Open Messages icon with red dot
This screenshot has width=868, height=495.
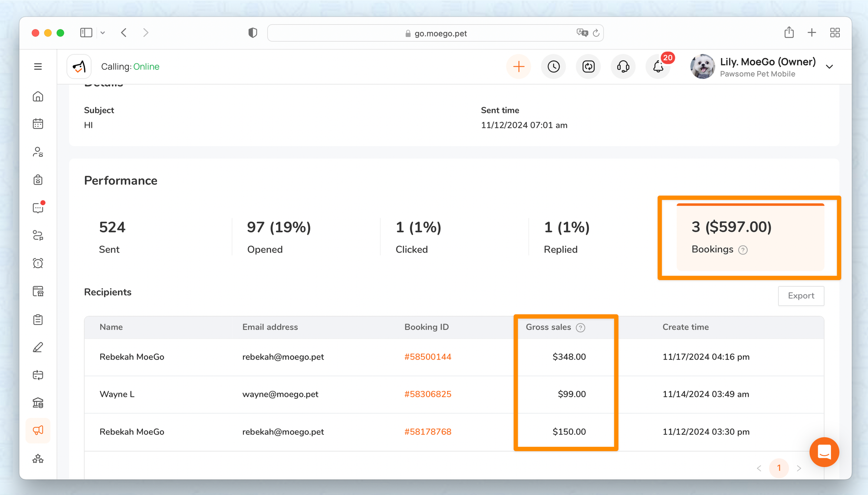[x=38, y=208]
